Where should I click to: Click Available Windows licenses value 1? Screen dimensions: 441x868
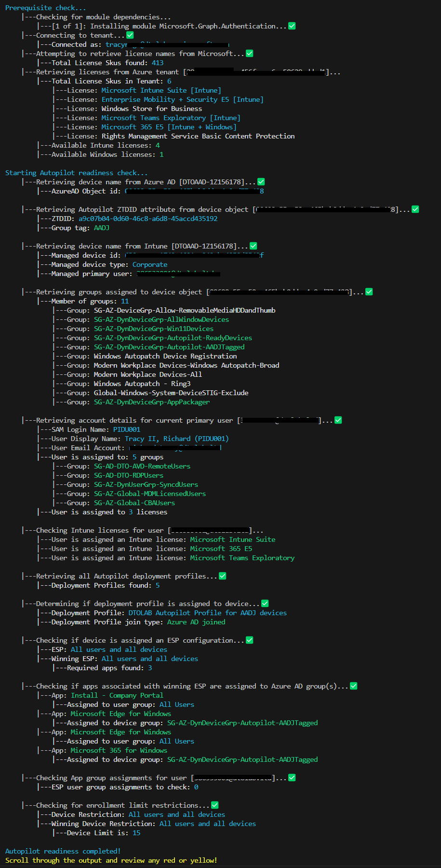[161, 154]
